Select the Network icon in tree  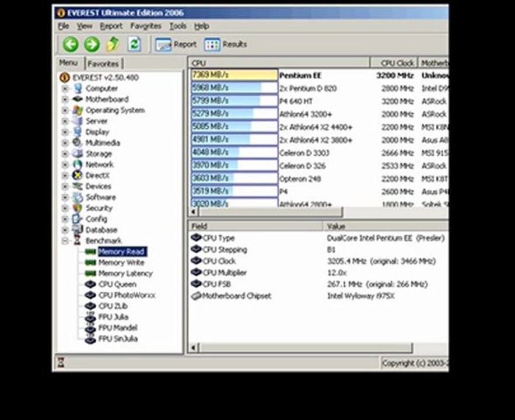pyautogui.click(x=78, y=164)
